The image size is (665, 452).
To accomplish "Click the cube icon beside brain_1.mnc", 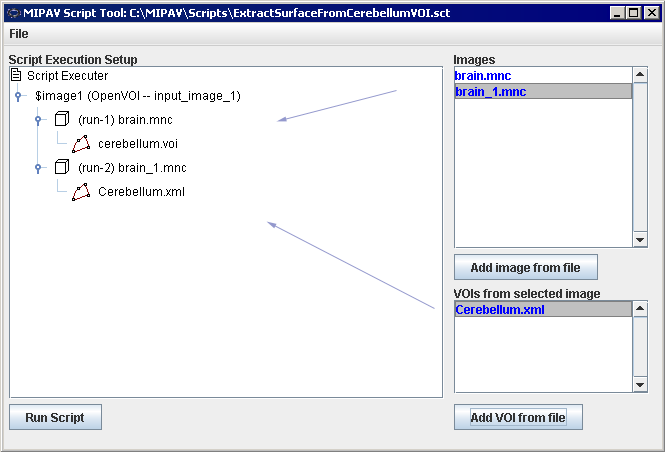I will 62,167.
